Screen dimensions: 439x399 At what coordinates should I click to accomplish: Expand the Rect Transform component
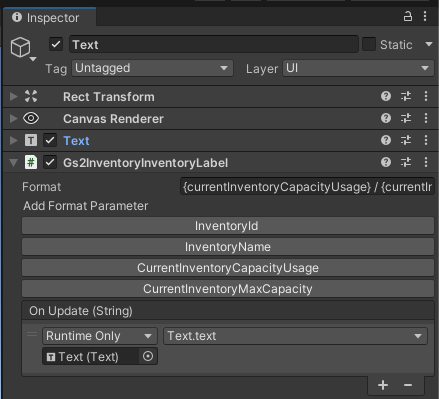[x=13, y=97]
